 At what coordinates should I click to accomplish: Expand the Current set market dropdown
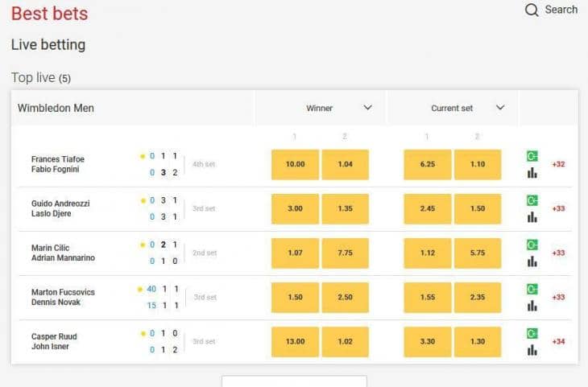point(500,108)
